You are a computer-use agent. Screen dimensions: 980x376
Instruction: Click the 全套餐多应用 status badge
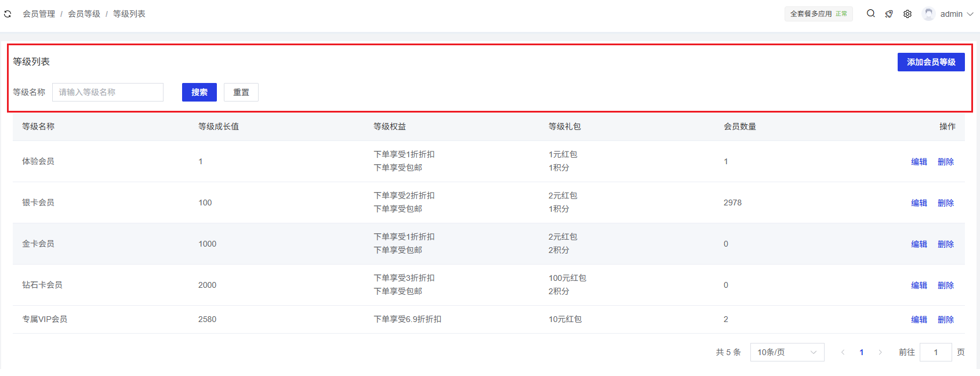point(818,14)
